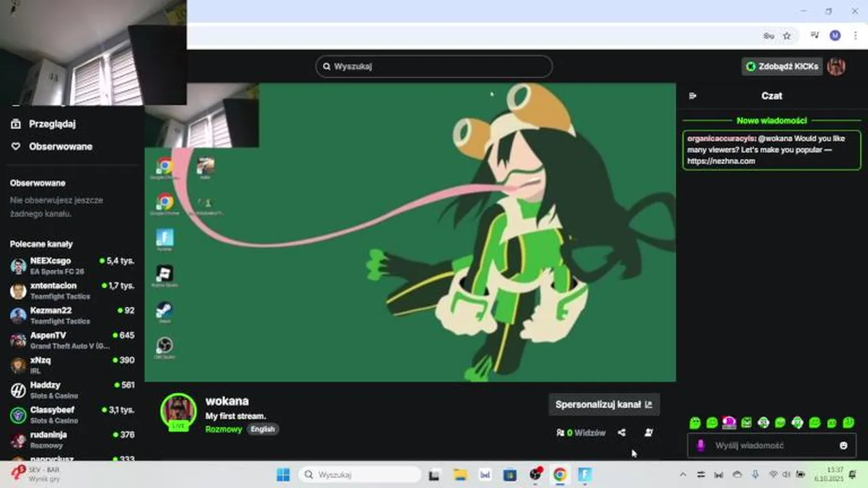Click the Nowe wiadomości indicator in chat

point(772,121)
